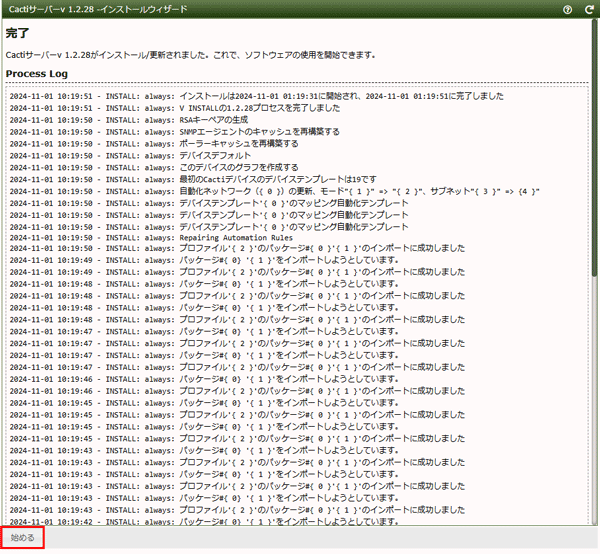600x554 pixels.
Task: Click the Cactiサーバー インストールウィザード title text
Action: click(100, 9)
